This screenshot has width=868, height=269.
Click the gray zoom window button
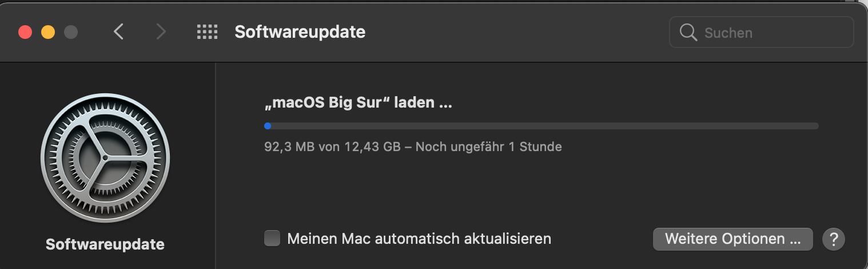[71, 32]
